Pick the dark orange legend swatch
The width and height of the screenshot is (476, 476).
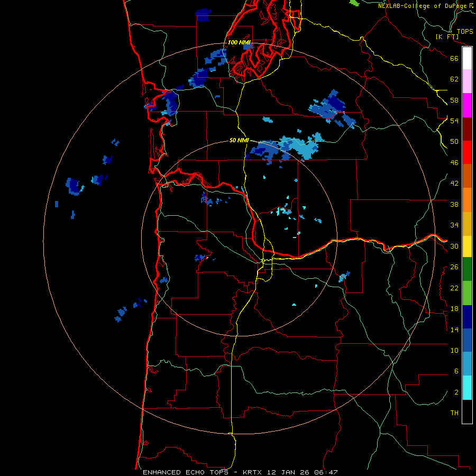467,176
